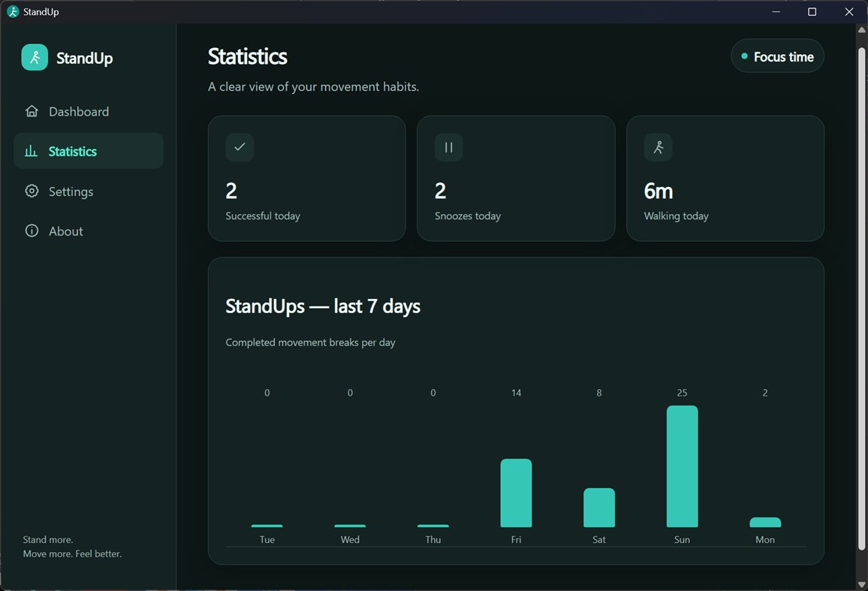Click the A clear view of your movement habits text
The image size is (868, 591).
point(313,87)
